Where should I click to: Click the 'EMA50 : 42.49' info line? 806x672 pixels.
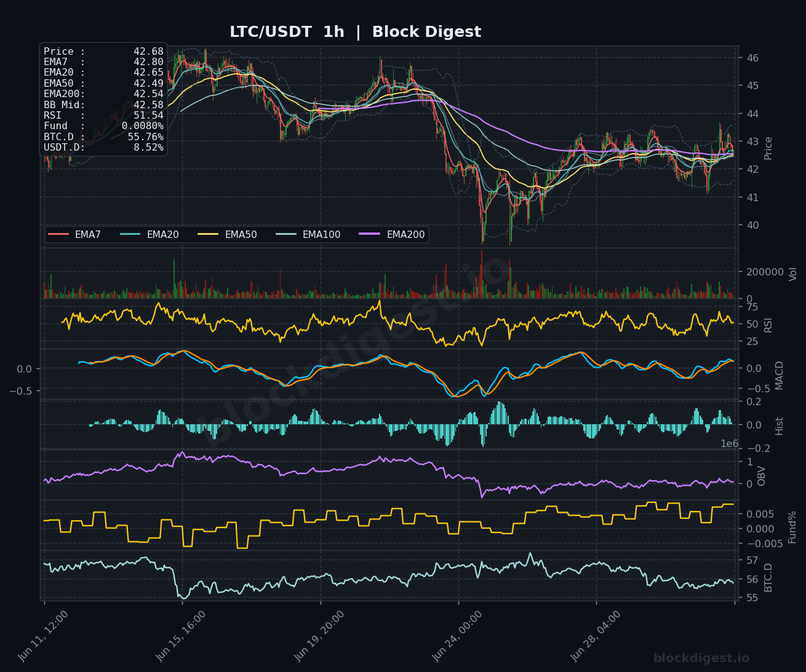[103, 83]
